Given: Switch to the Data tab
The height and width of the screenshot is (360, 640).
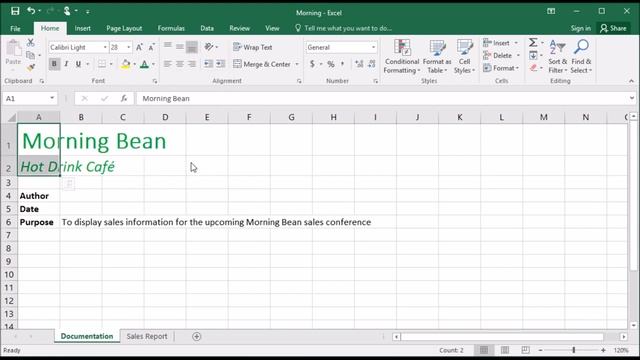Looking at the screenshot, I should pyautogui.click(x=207, y=28).
